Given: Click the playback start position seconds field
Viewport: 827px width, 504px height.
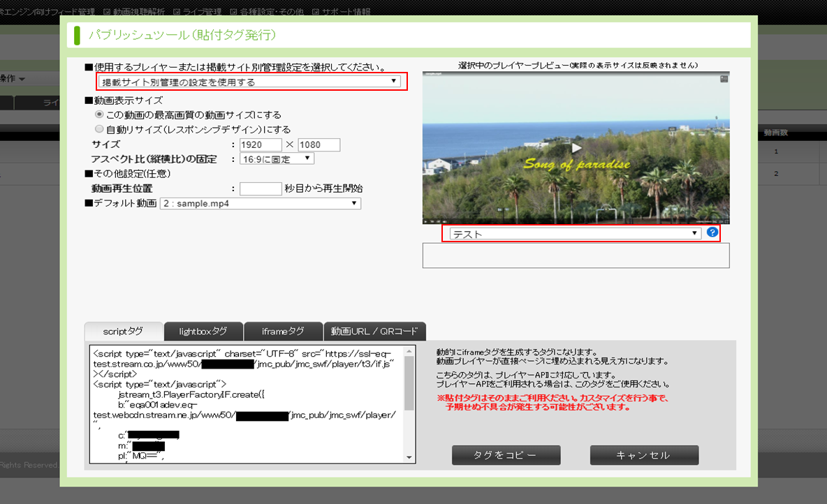Looking at the screenshot, I should pos(261,188).
